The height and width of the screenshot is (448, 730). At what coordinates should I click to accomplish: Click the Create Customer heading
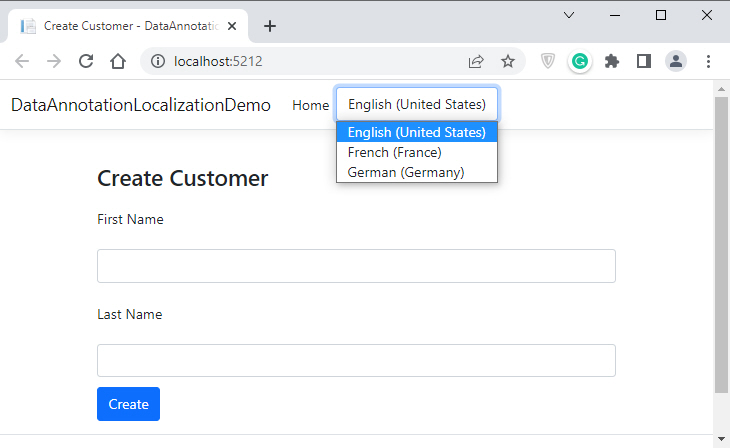[x=182, y=178]
